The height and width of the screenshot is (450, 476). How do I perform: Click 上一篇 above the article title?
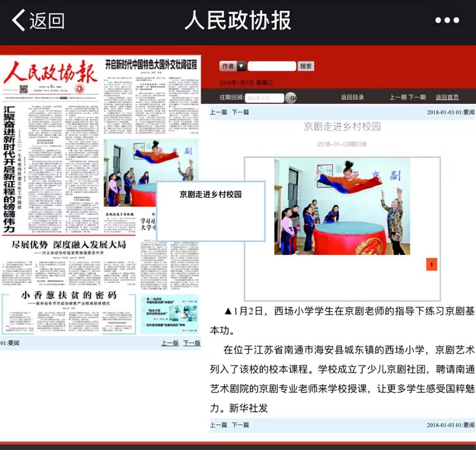(x=218, y=112)
